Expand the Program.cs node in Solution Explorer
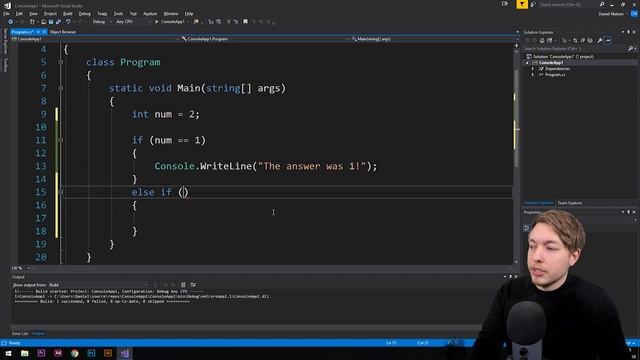 (533, 75)
